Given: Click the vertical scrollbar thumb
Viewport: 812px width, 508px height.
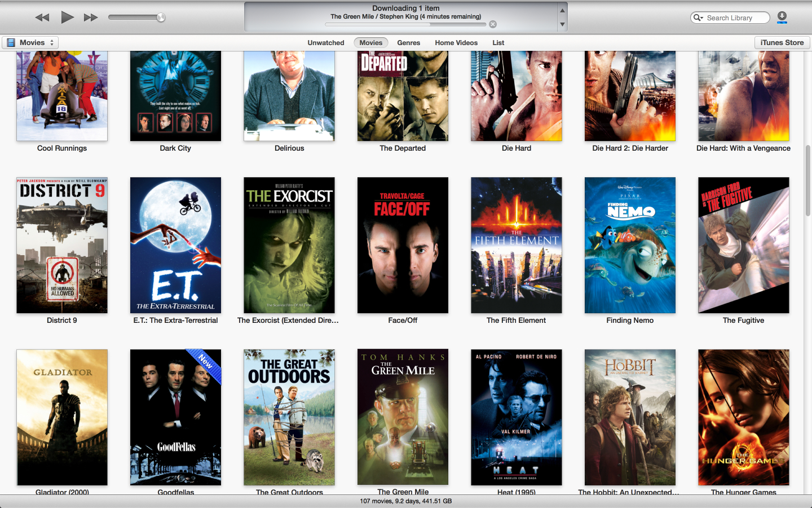Looking at the screenshot, I should (x=808, y=181).
